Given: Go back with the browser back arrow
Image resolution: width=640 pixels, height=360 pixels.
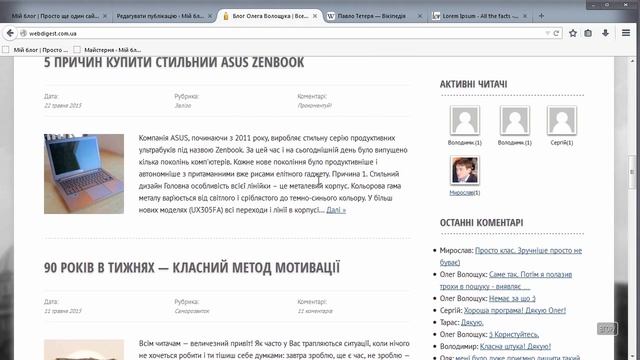Looking at the screenshot, I should (x=10, y=33).
